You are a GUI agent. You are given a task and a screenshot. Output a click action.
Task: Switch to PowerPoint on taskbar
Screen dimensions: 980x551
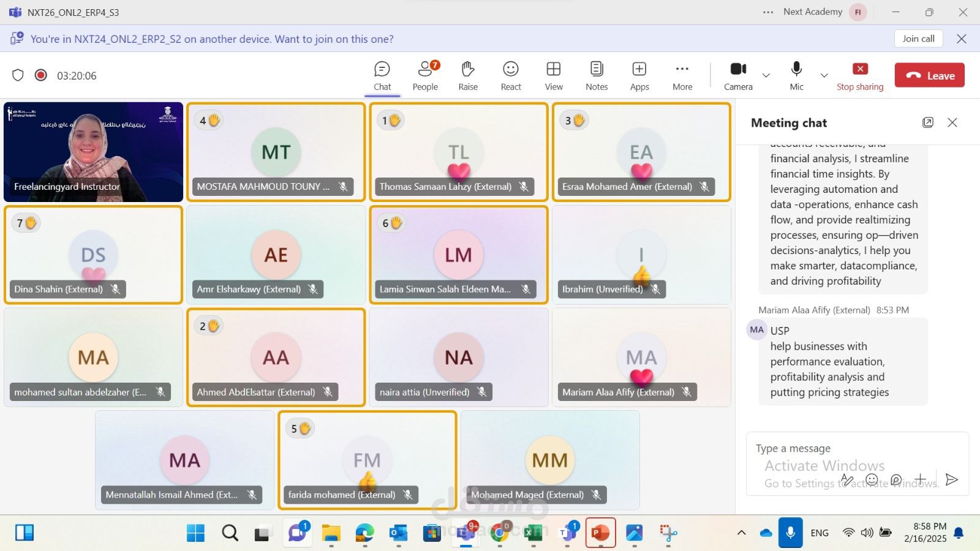coord(600,533)
